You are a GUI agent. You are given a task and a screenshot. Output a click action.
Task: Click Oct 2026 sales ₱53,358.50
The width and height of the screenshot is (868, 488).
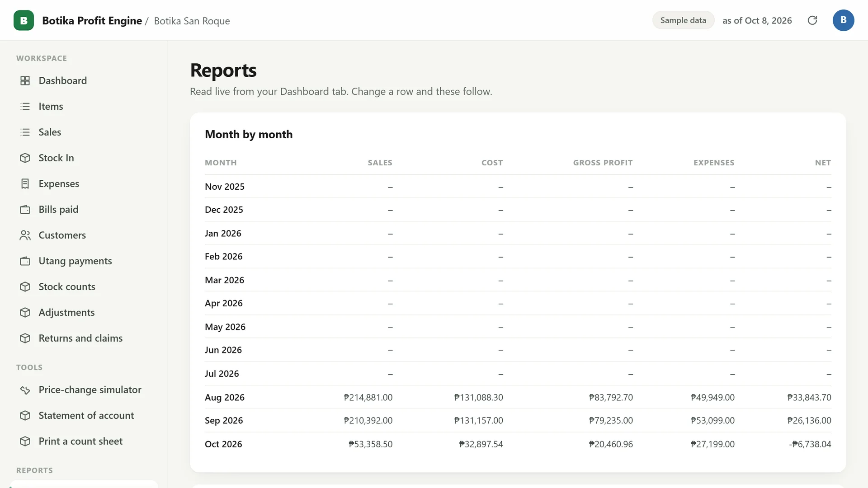pyautogui.click(x=370, y=444)
